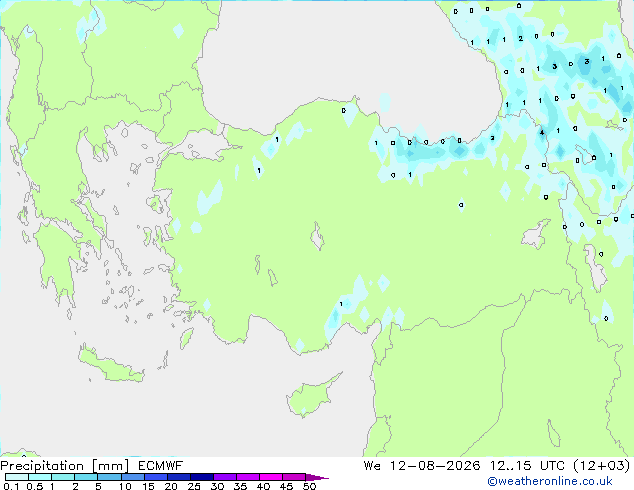Screen dimensions: 634x490
Task: Click the 0.1–0.5 mm legend swatch
Action: (x=17, y=477)
